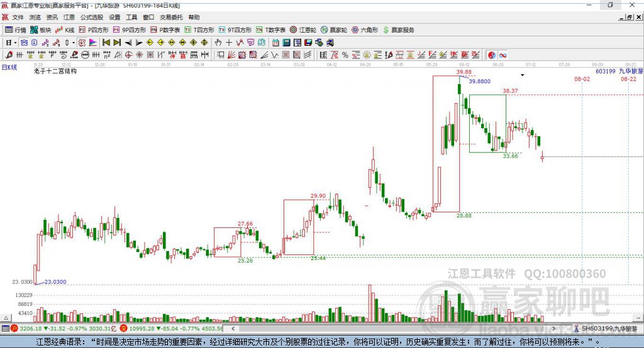This screenshot has height=348, width=644.
Task: Open the 帮助 menu
Action: [194, 17]
